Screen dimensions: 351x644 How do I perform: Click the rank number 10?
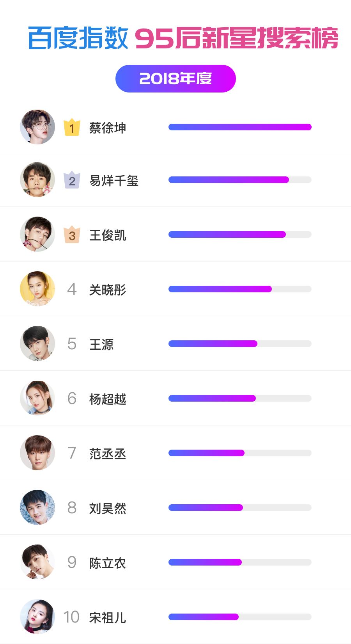[x=72, y=617]
